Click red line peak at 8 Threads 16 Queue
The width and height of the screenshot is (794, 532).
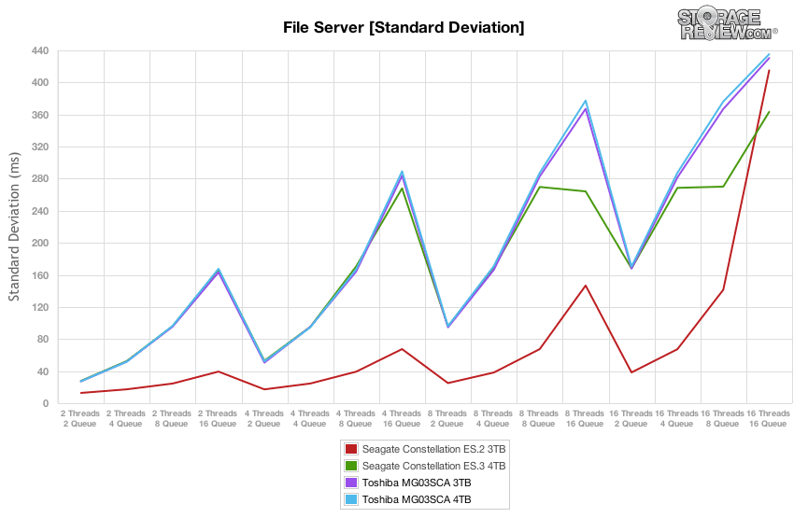tap(586, 286)
